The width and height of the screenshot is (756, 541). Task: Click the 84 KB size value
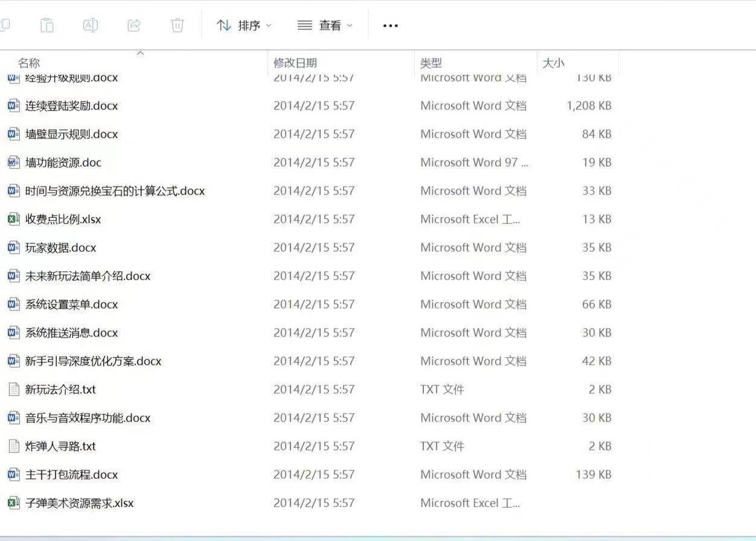[x=597, y=134]
